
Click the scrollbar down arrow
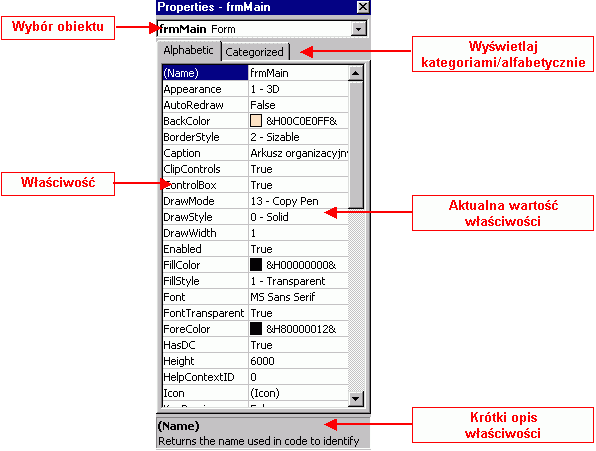click(x=356, y=399)
